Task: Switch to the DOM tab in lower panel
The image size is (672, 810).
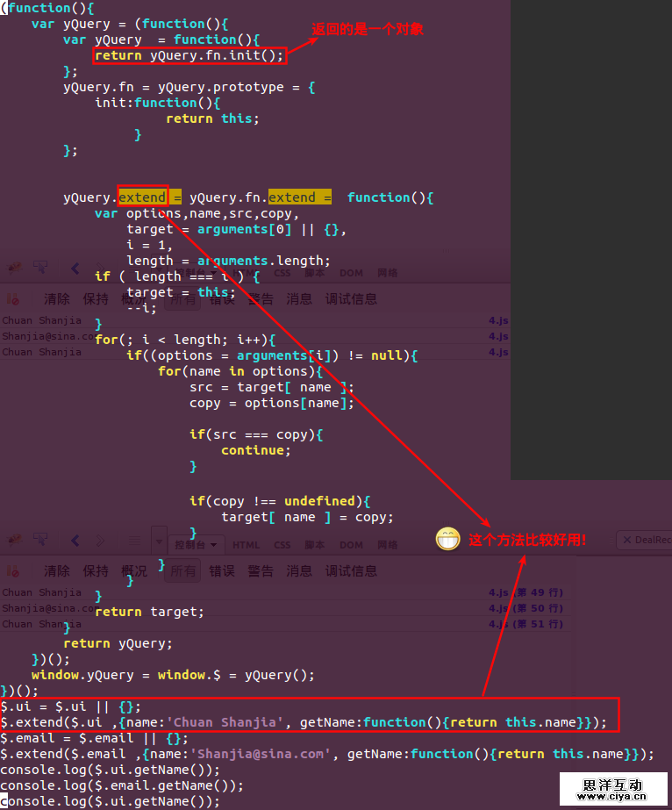Action: [351, 545]
